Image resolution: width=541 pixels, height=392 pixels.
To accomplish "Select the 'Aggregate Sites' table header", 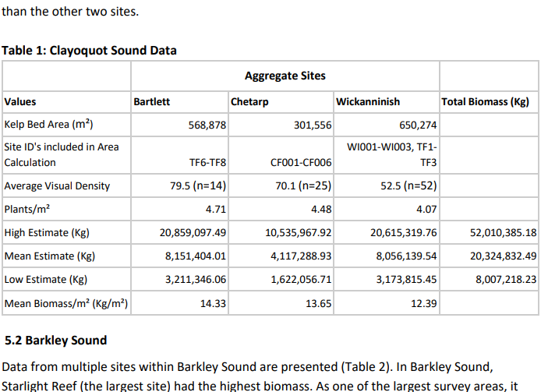I will tap(285, 76).
